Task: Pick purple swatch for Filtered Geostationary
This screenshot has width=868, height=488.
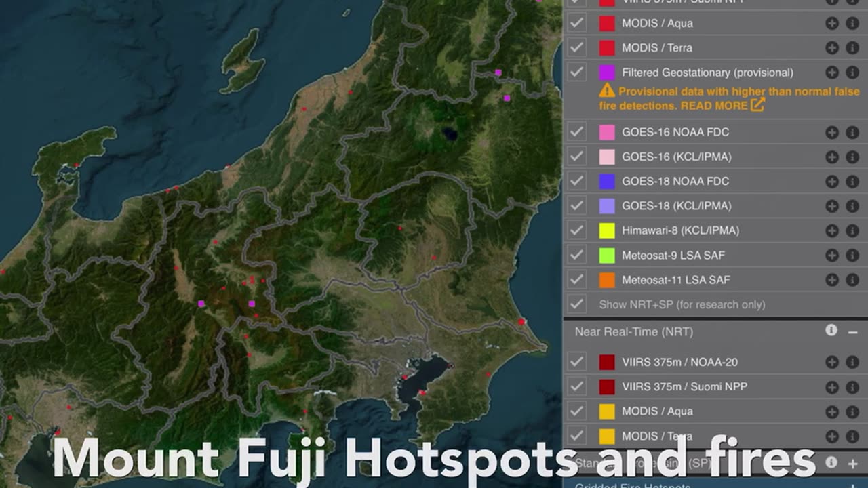Action: click(607, 73)
